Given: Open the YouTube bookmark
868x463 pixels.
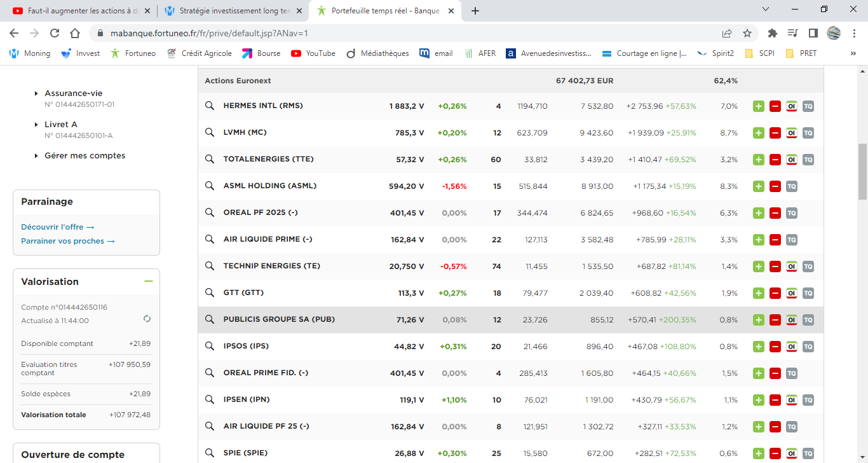Looking at the screenshot, I should pos(313,53).
